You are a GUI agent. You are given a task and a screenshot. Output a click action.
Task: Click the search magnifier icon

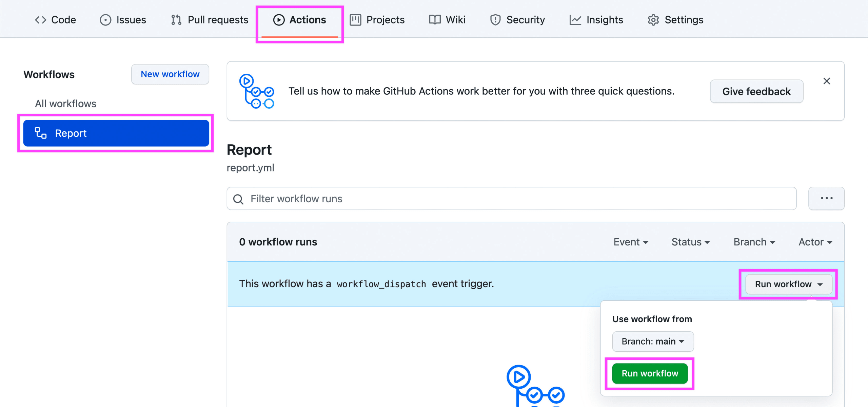point(238,199)
